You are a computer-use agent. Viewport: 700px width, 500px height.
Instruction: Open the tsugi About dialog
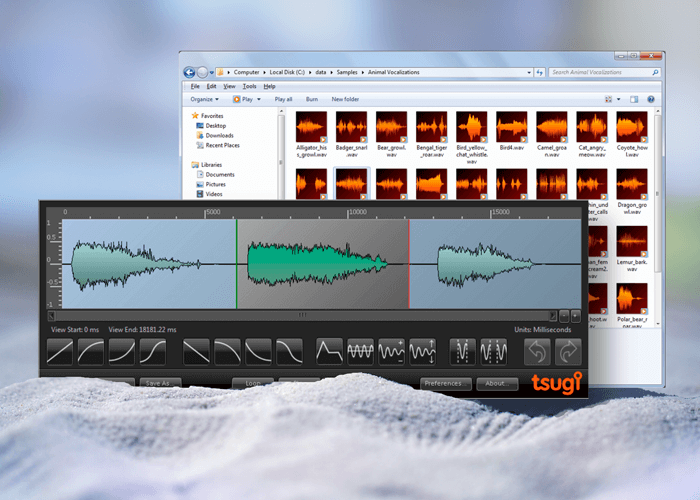[x=497, y=383]
